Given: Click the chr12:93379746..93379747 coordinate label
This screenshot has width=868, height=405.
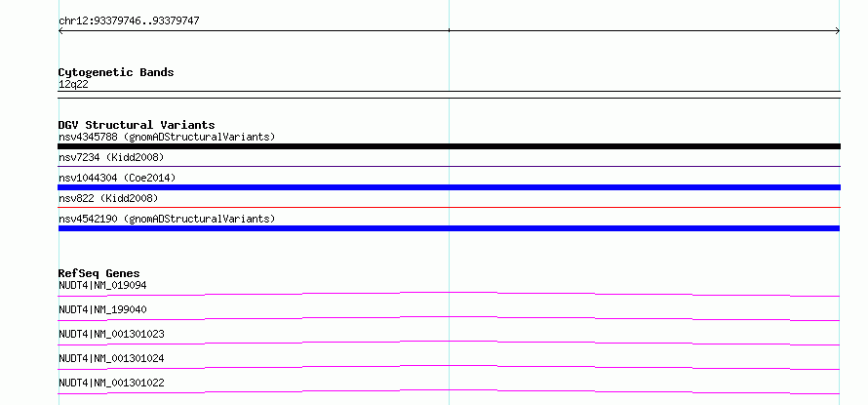Looking at the screenshot, I should (x=129, y=21).
